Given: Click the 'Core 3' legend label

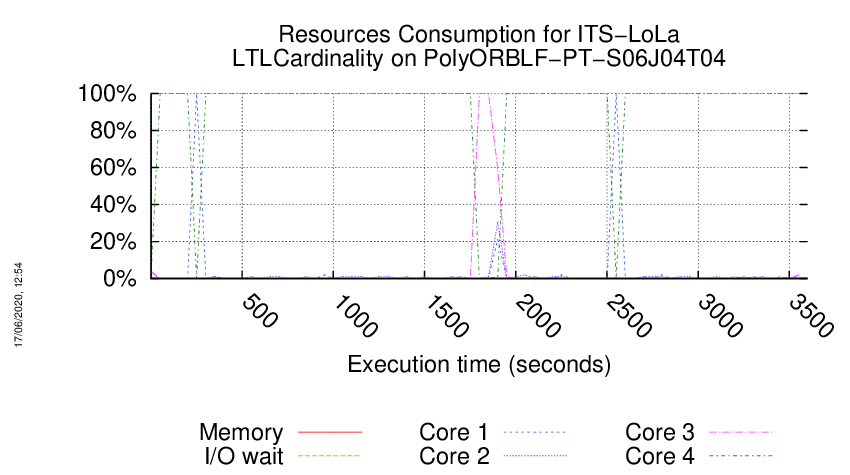Looking at the screenshot, I should (660, 432).
